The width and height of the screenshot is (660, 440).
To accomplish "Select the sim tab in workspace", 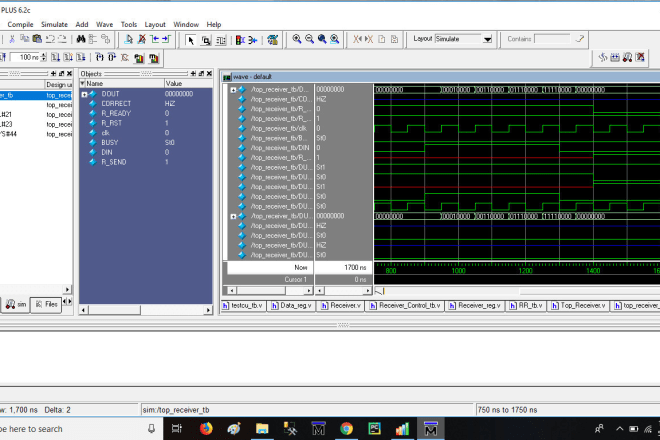I will [16, 305].
